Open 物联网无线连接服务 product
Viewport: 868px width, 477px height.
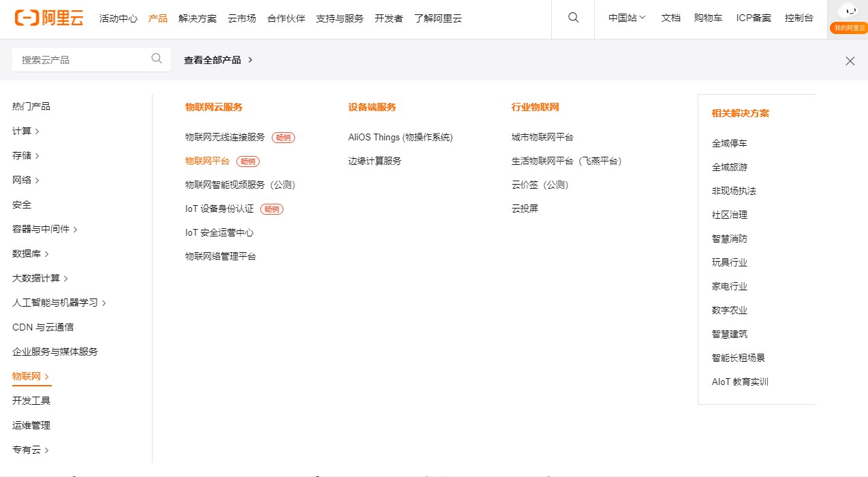(x=225, y=137)
